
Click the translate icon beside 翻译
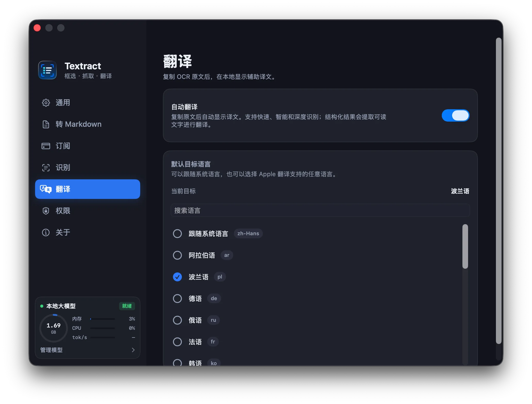click(x=46, y=189)
